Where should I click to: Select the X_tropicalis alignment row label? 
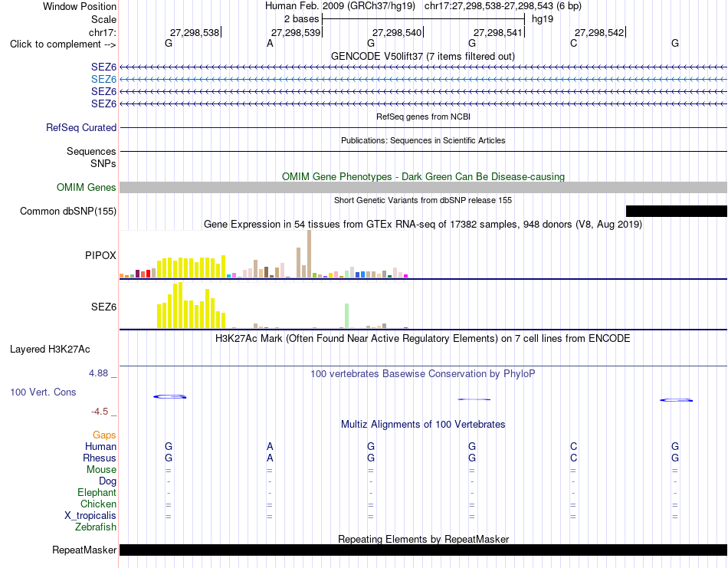coord(90,516)
